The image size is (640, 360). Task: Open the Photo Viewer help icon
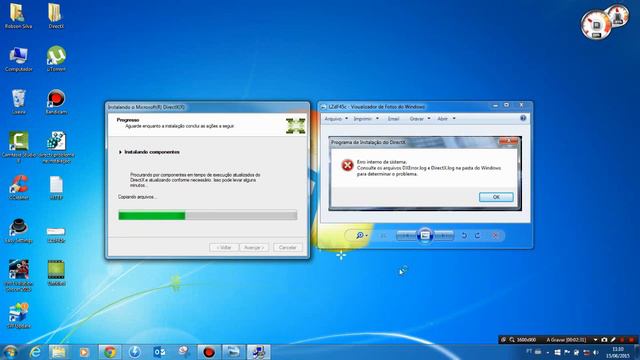(523, 118)
